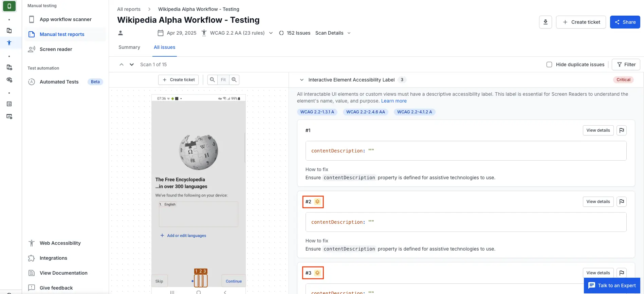The height and width of the screenshot is (294, 644).
Task: Go to the next scan with the down chevron
Action: pos(132,65)
